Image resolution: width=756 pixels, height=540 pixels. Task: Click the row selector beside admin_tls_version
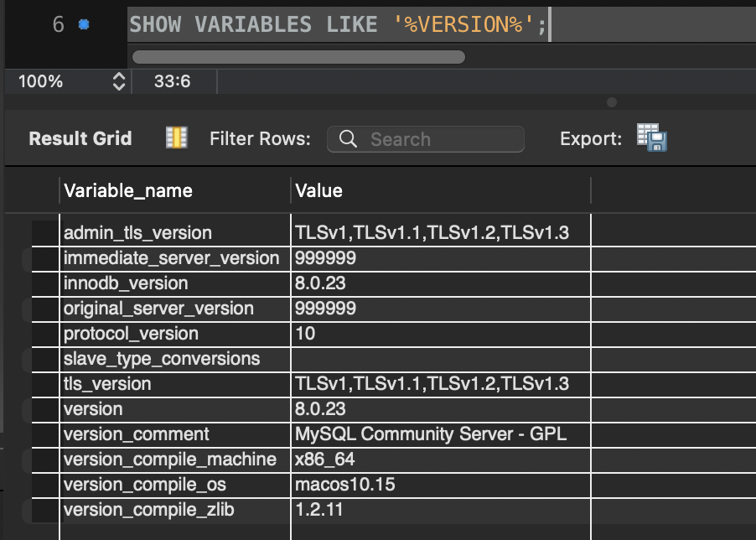coord(45,233)
